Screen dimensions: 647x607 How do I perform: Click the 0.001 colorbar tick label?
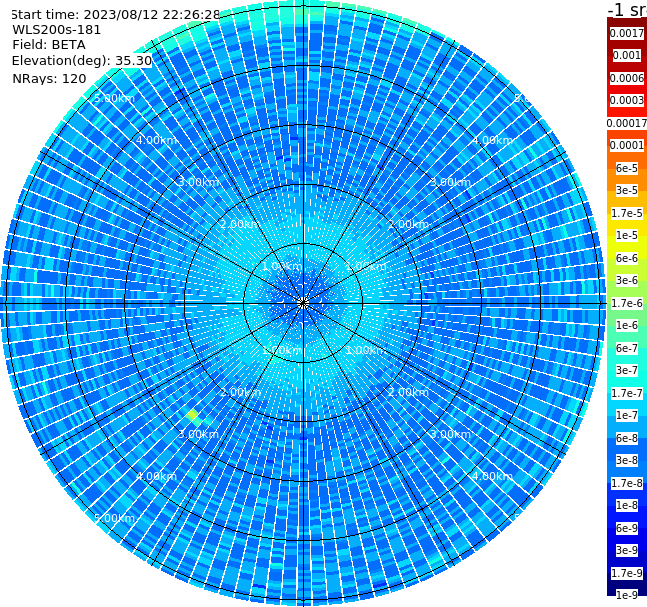coord(627,55)
